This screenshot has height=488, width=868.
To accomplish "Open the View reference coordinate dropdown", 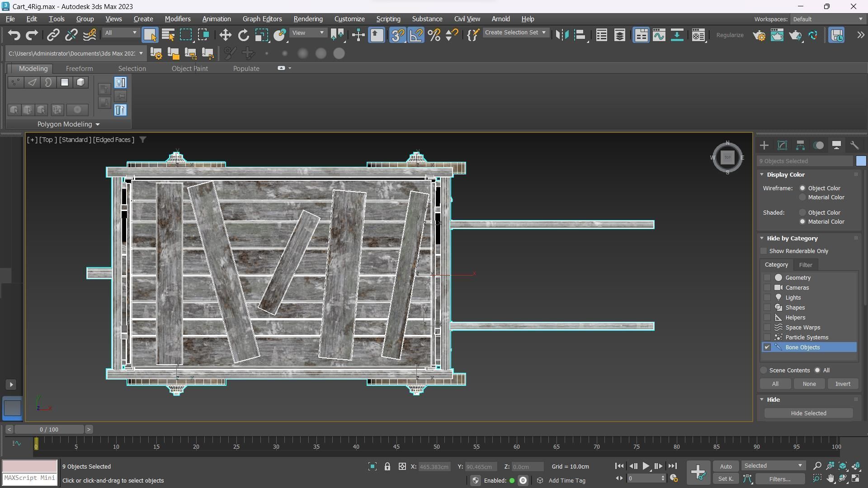I will [x=308, y=33].
